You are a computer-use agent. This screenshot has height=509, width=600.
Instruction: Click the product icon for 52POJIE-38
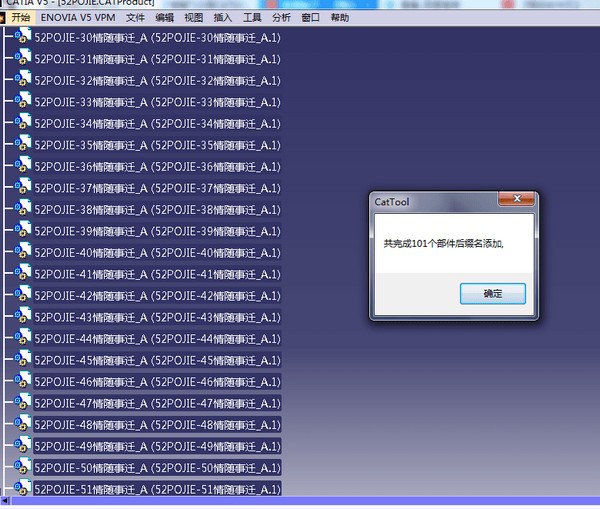[23, 207]
